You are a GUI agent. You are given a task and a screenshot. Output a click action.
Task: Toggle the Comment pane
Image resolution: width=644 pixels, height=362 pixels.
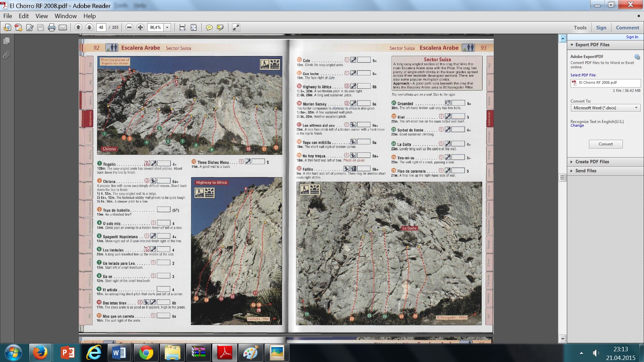coord(627,28)
